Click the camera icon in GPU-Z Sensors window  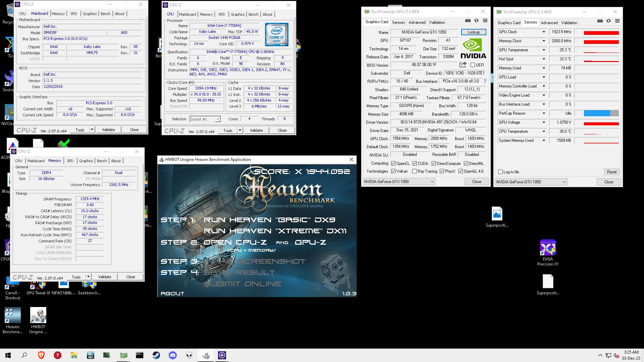600,21
